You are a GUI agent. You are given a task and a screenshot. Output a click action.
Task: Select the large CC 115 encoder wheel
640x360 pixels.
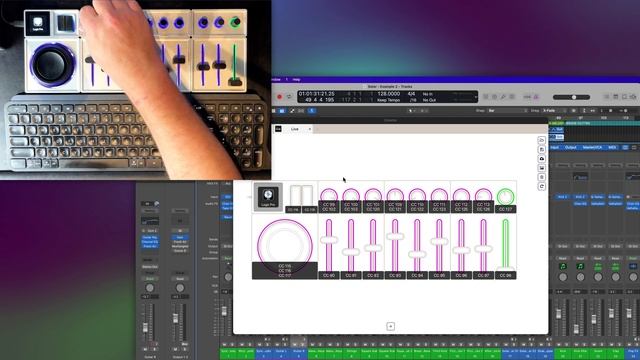pyautogui.click(x=284, y=246)
